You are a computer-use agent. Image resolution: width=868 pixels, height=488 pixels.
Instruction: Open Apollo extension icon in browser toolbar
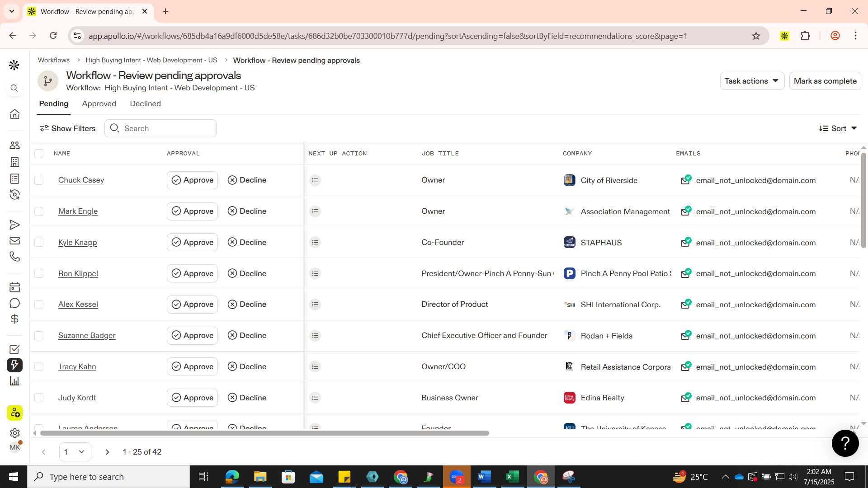click(x=784, y=36)
